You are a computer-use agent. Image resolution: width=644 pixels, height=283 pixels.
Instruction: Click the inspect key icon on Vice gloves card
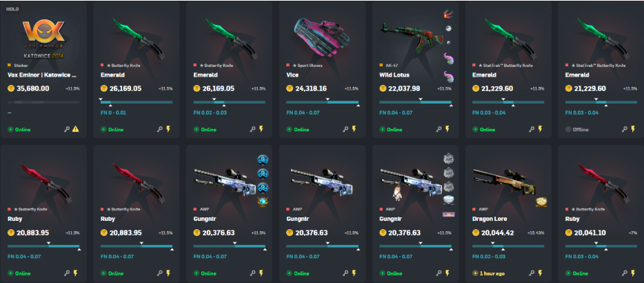(x=345, y=129)
